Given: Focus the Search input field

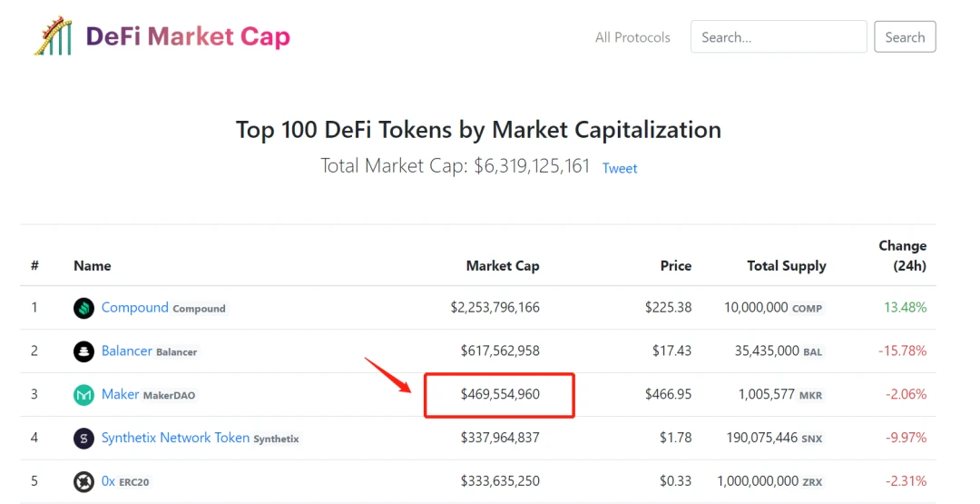Looking at the screenshot, I should click(779, 37).
